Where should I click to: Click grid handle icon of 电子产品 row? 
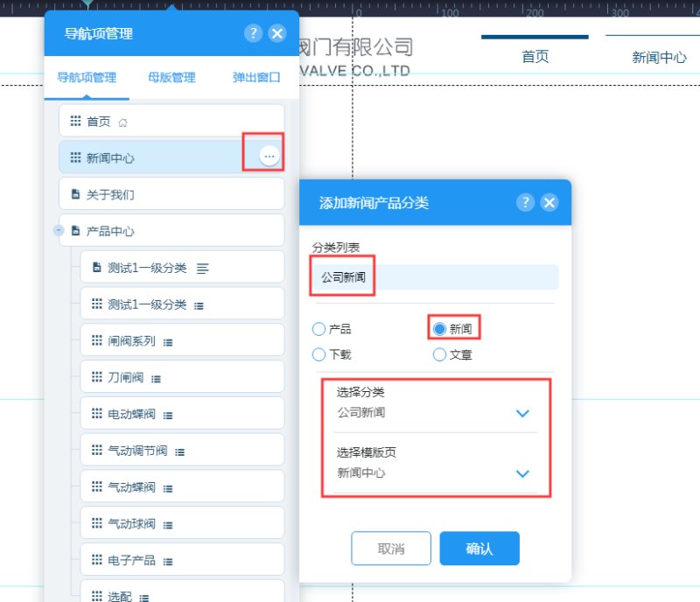(97, 560)
